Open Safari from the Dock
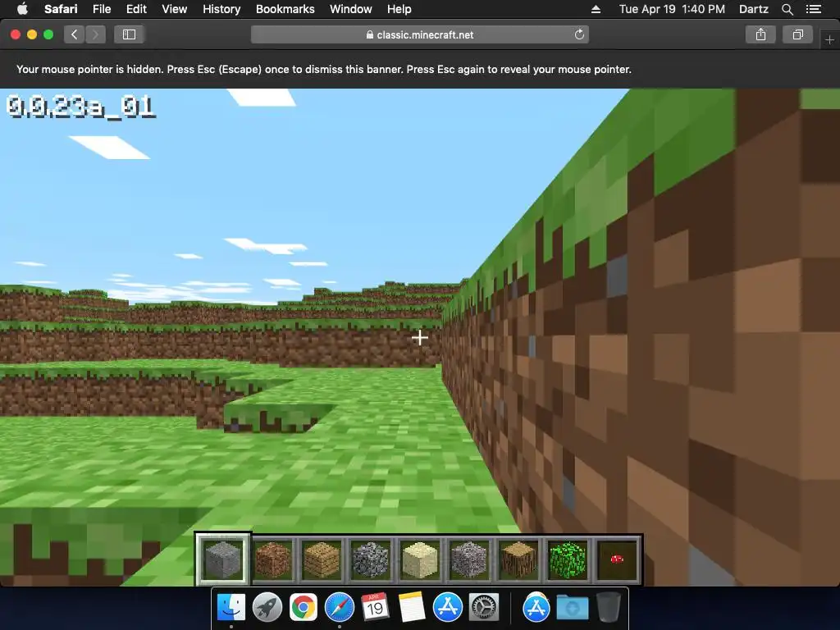 coord(340,608)
